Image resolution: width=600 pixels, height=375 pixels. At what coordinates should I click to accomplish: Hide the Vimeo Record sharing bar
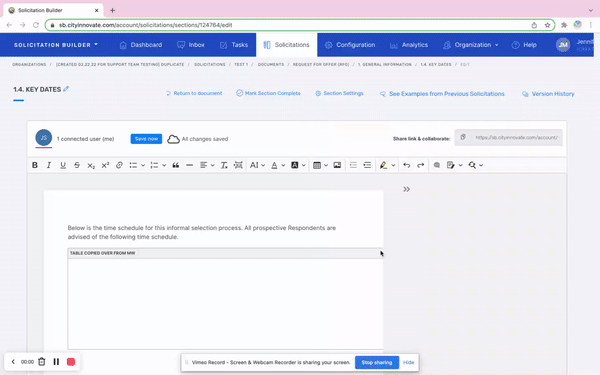[x=408, y=362]
